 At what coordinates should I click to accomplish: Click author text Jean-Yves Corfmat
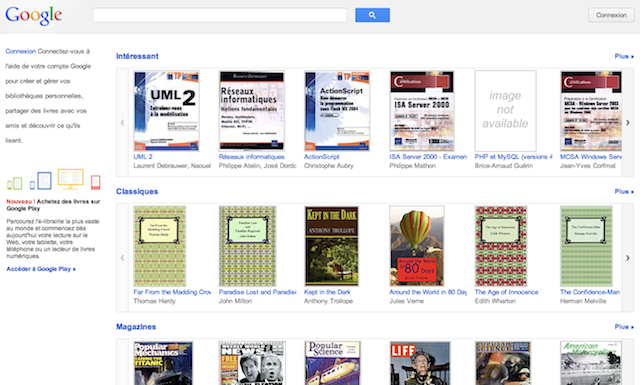coord(588,166)
